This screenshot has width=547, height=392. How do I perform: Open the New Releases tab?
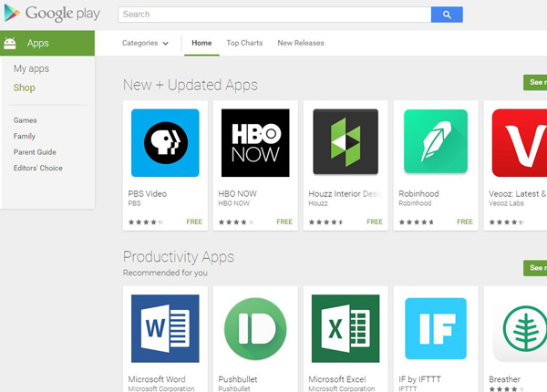pos(301,43)
